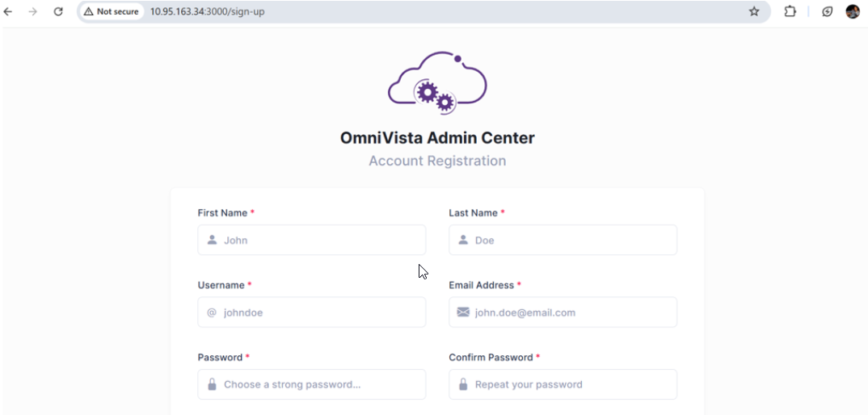
Task: Select the Email Address input box
Action: (570, 312)
